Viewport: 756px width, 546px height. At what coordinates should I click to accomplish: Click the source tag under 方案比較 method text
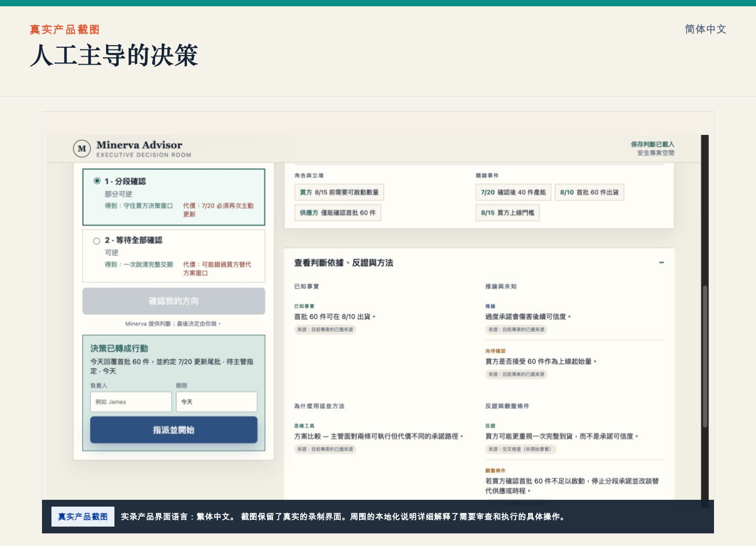[325, 449]
